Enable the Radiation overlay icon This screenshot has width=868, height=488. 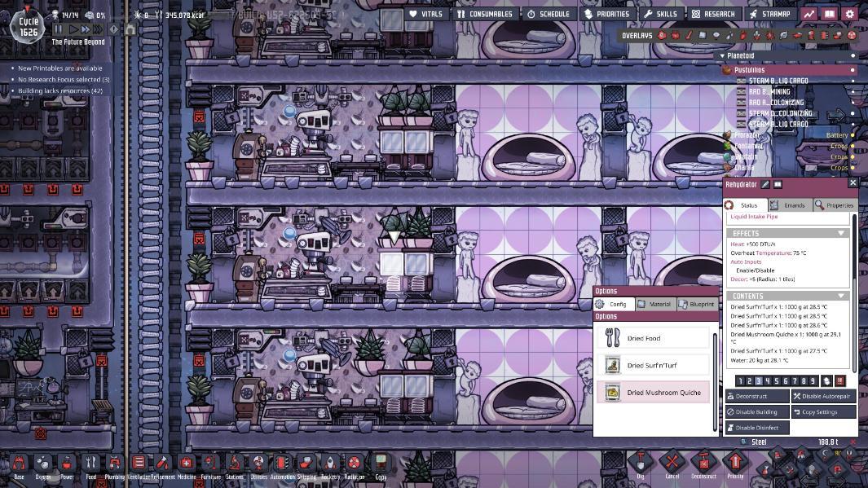tap(852, 35)
